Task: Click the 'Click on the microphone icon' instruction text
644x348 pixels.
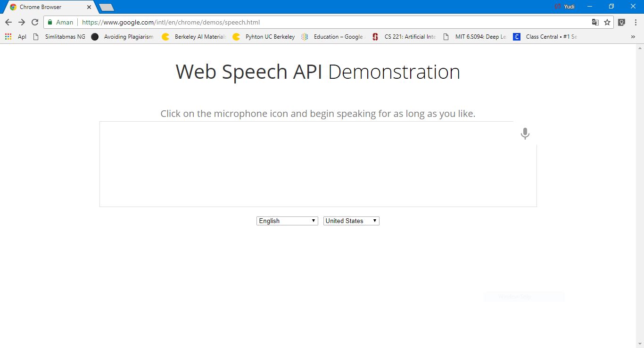Action: (318, 114)
